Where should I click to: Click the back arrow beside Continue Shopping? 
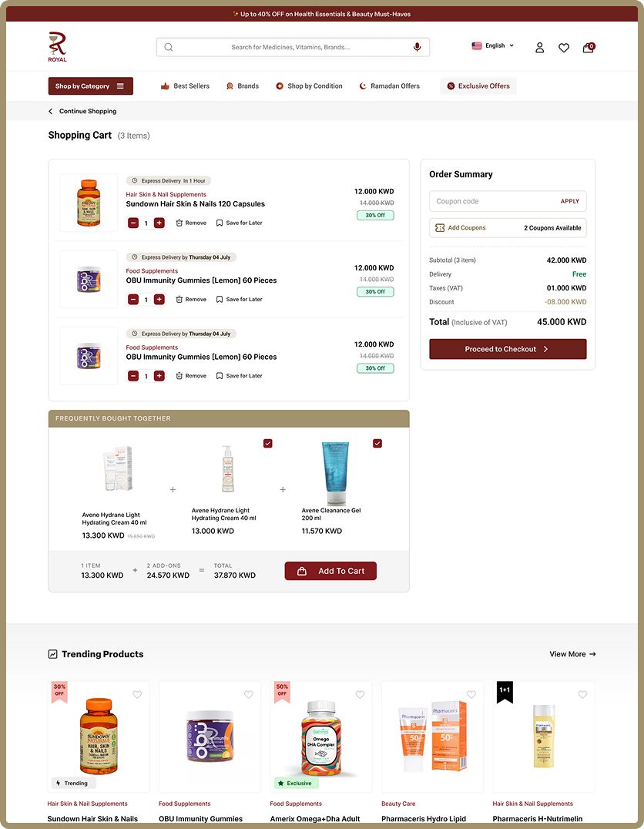[x=51, y=111]
